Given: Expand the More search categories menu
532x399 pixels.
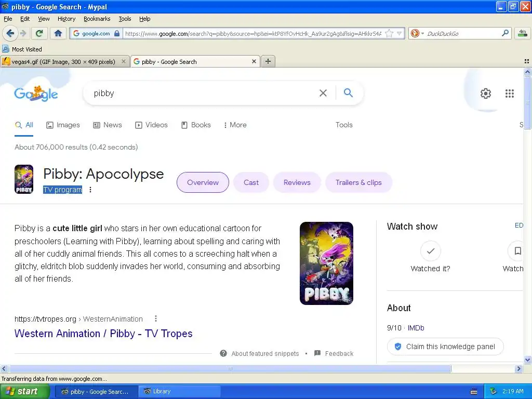Looking at the screenshot, I should (235, 125).
